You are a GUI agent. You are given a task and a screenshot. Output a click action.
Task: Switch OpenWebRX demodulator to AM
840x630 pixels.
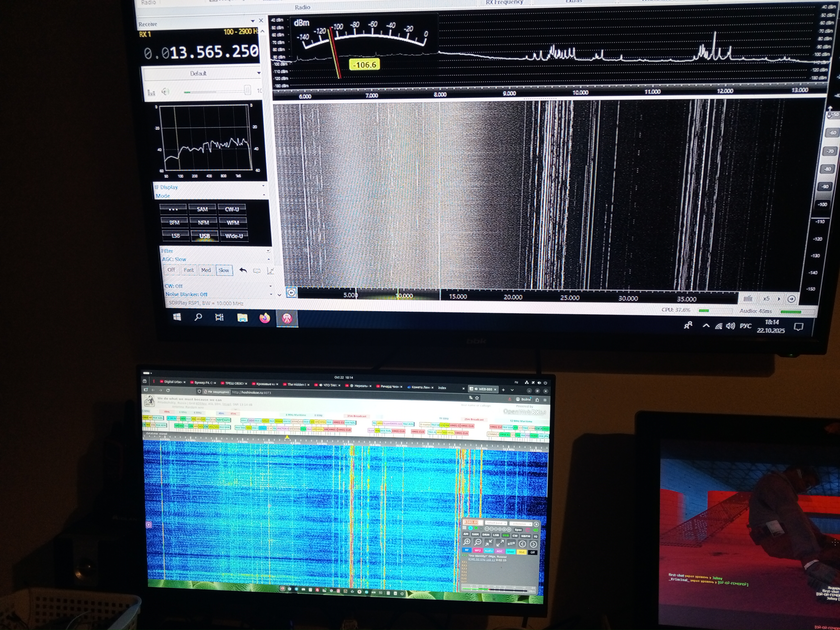click(466, 534)
